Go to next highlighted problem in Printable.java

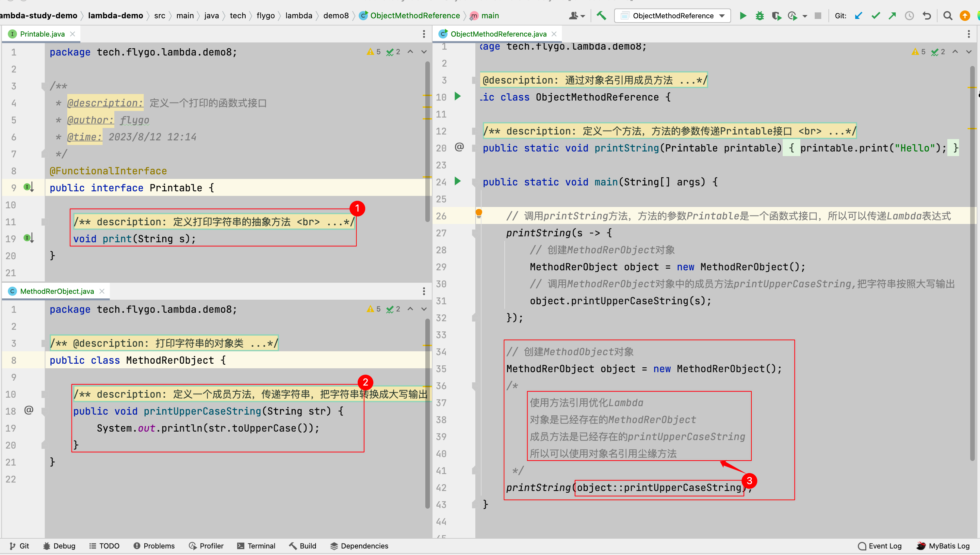click(x=424, y=52)
